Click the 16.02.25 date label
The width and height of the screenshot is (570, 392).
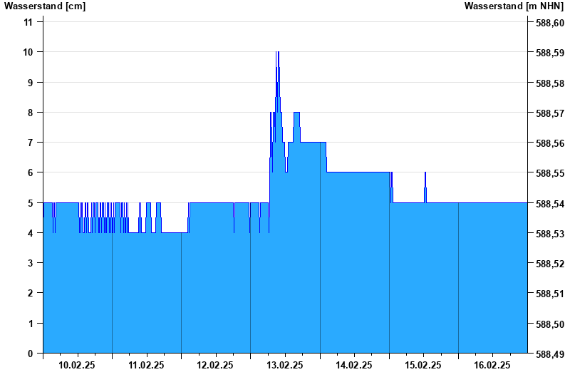(492, 366)
